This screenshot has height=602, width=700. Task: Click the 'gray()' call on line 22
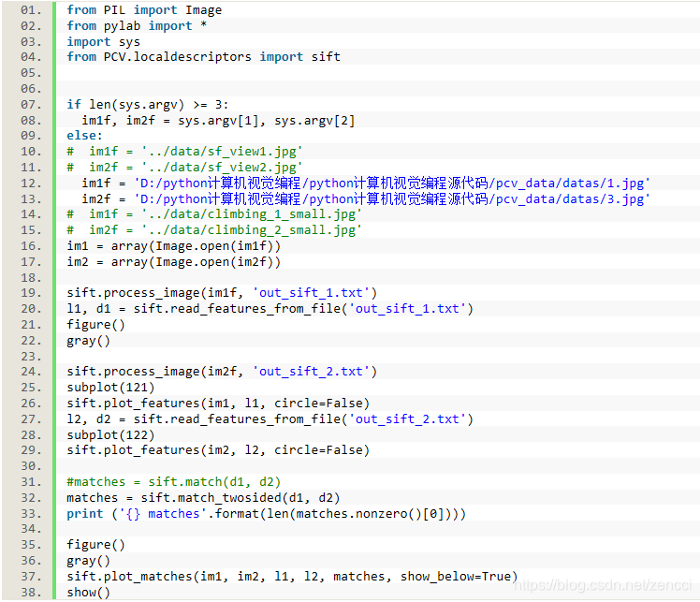click(x=88, y=341)
